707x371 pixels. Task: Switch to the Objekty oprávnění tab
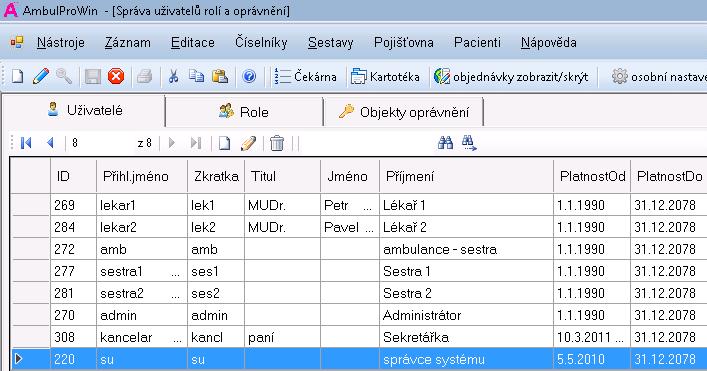(x=404, y=111)
